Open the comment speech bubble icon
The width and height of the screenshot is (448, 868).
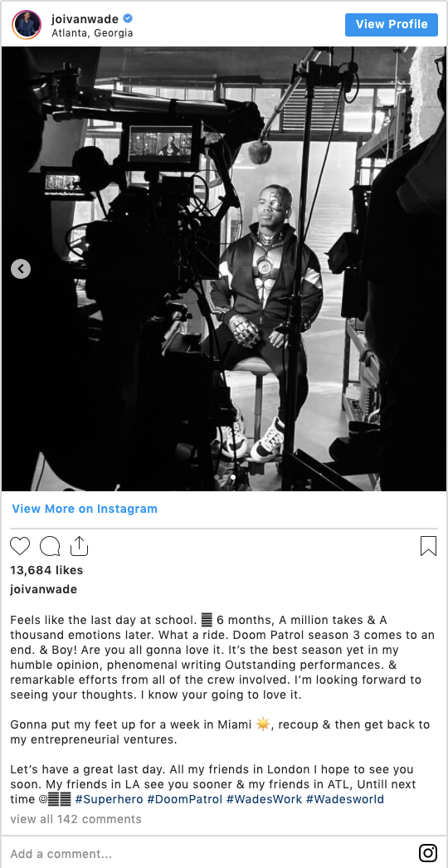pos(50,546)
